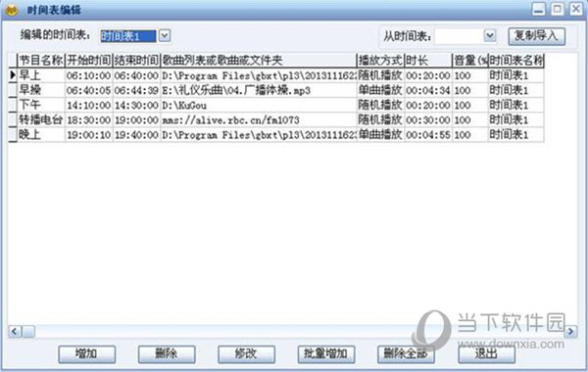Click the 复制导入 button
Image resolution: width=588 pixels, height=372 pixels.
click(x=537, y=36)
